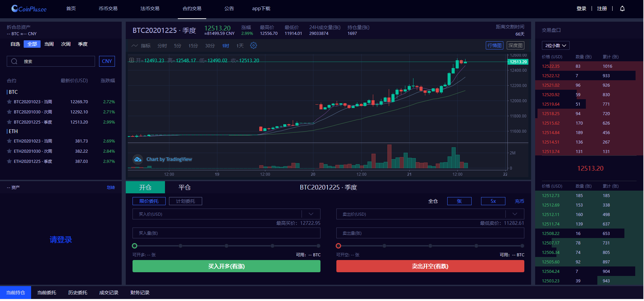Image resolution: width=644 pixels, height=301 pixels.
Task: Open the 当前委托 tab
Action: click(47, 293)
